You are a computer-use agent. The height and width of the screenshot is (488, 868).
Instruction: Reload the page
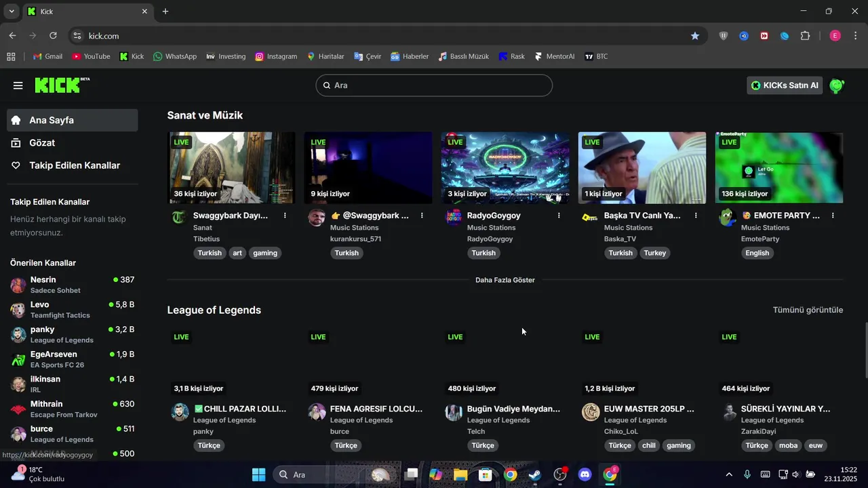53,36
